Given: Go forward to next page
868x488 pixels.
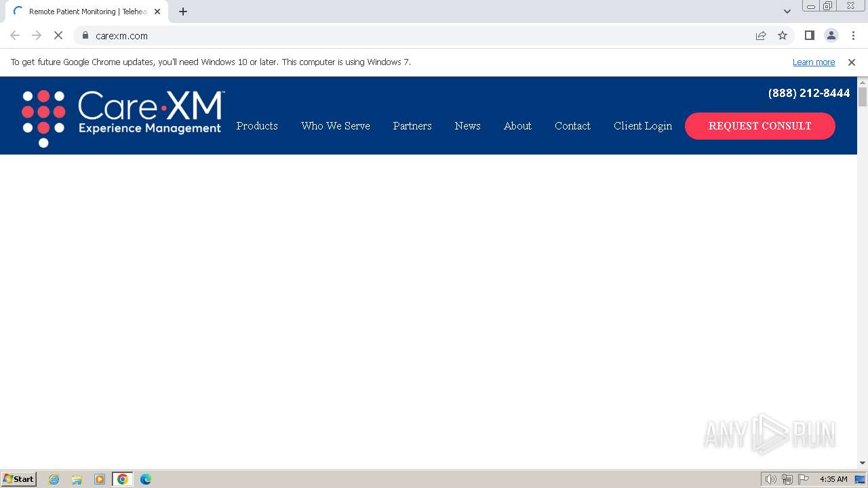Looking at the screenshot, I should click(x=37, y=35).
